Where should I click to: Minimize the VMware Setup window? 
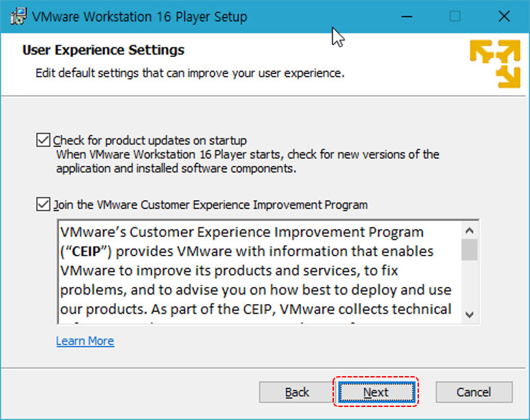407,16
